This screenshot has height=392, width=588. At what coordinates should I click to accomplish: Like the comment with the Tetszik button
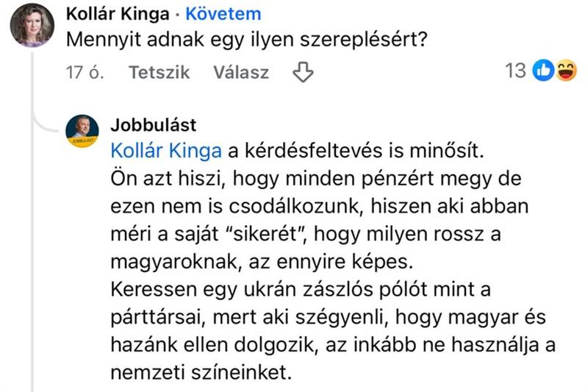pyautogui.click(x=159, y=72)
